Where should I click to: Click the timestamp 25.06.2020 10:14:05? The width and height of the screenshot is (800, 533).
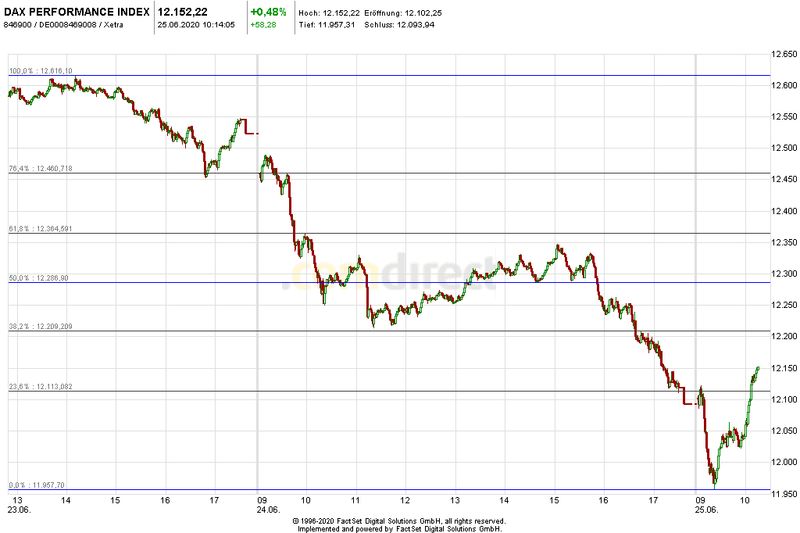[196, 24]
